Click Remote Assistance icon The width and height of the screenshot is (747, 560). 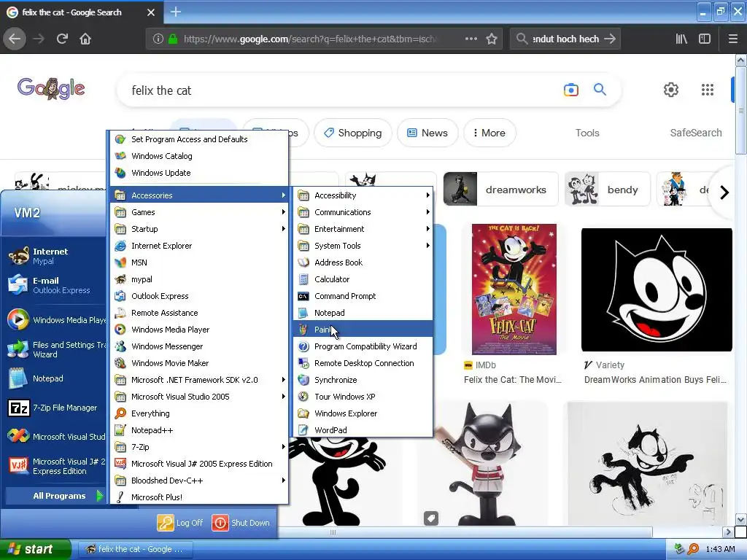coord(120,313)
